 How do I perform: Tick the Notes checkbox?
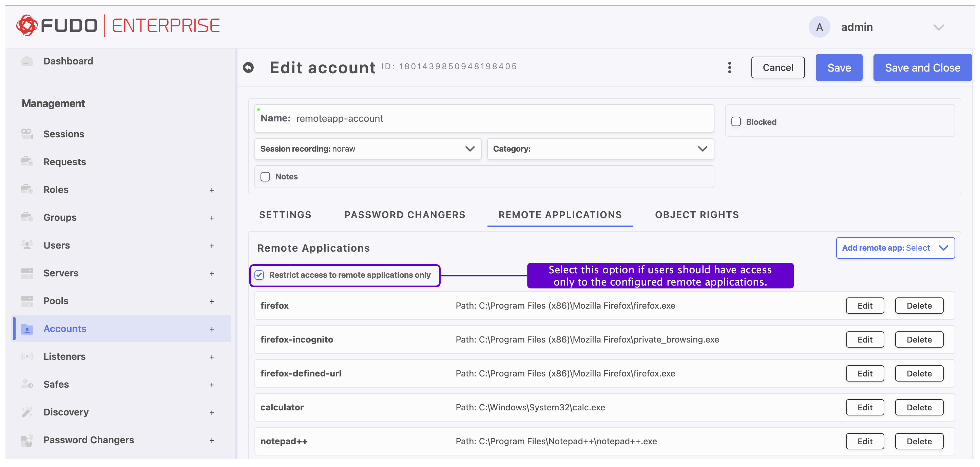pyautogui.click(x=265, y=176)
